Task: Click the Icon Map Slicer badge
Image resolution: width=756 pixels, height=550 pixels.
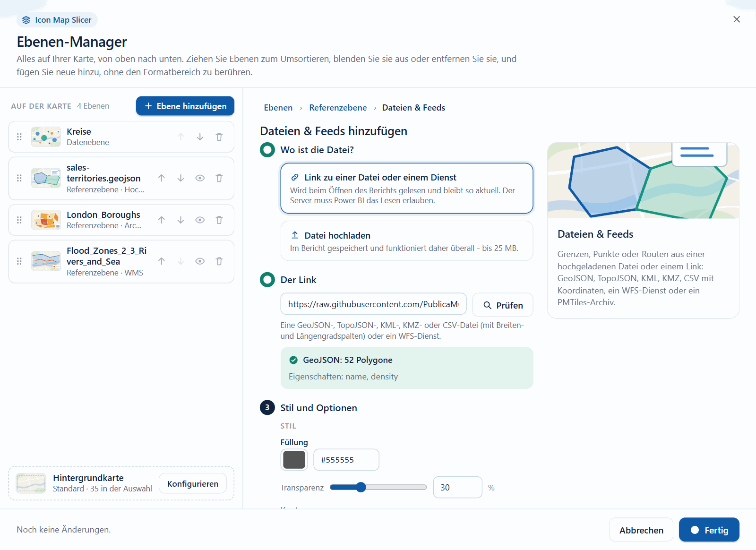Action: tap(57, 20)
